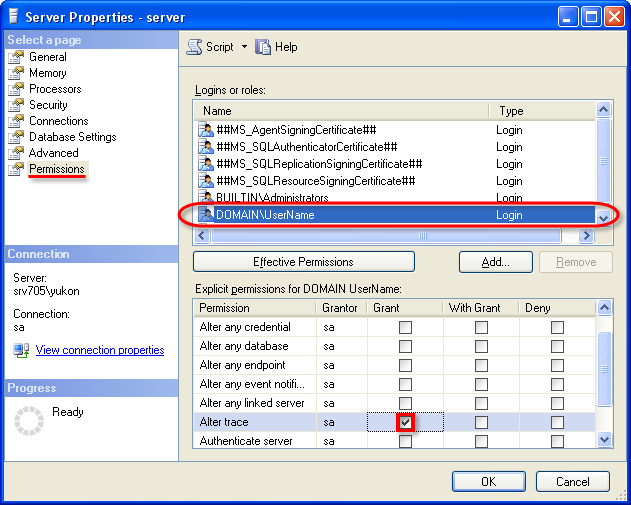This screenshot has width=631, height=505.
Task: Enable With Grant for Alter any database
Action: coord(481,346)
